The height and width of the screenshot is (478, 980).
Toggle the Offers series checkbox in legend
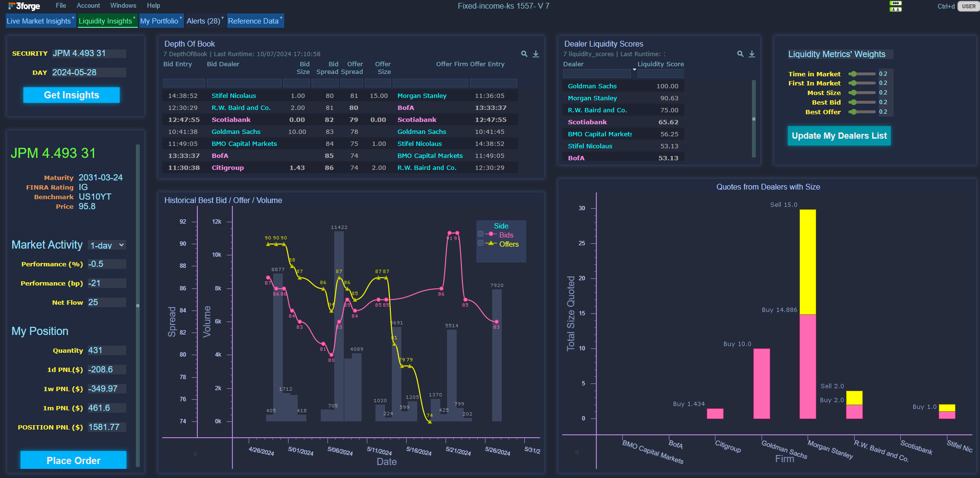481,243
